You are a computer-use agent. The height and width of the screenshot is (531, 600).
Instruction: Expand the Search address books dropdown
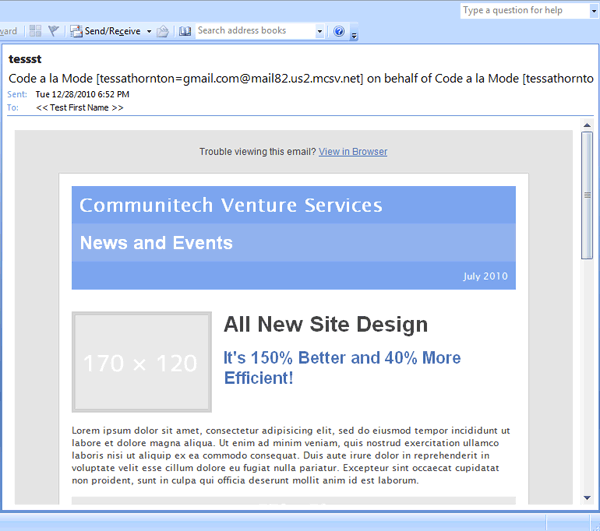[320, 31]
